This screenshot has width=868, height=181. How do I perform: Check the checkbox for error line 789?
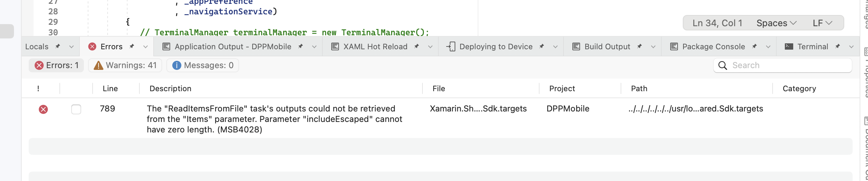point(76,109)
